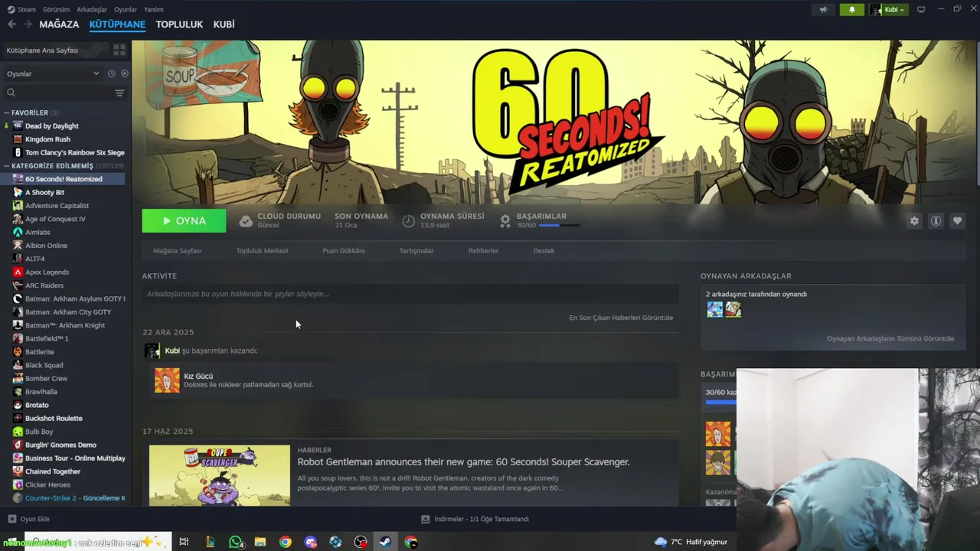Click Kubi's avatar in activity feed
Viewport: 980px width, 551px height.
(x=152, y=350)
